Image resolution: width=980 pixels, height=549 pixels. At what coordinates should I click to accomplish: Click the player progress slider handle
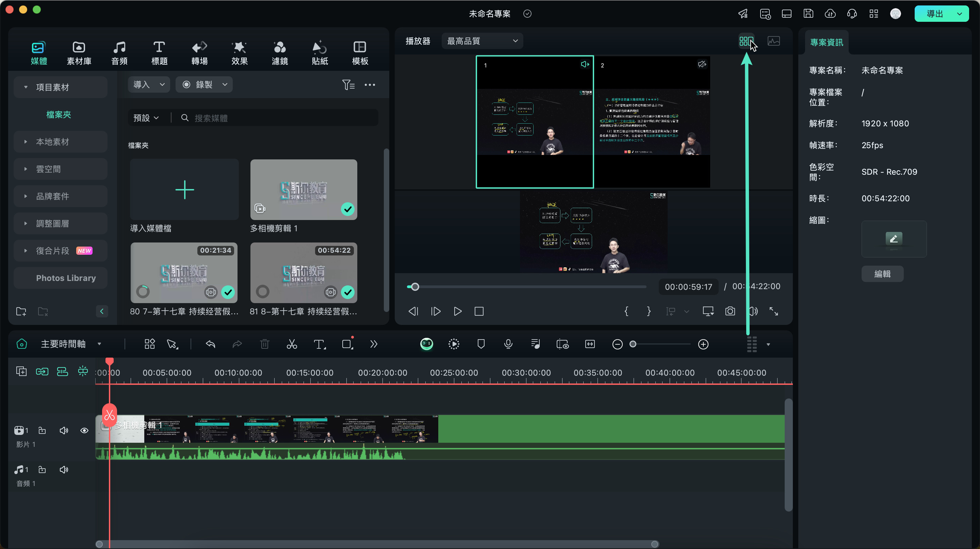pos(415,287)
